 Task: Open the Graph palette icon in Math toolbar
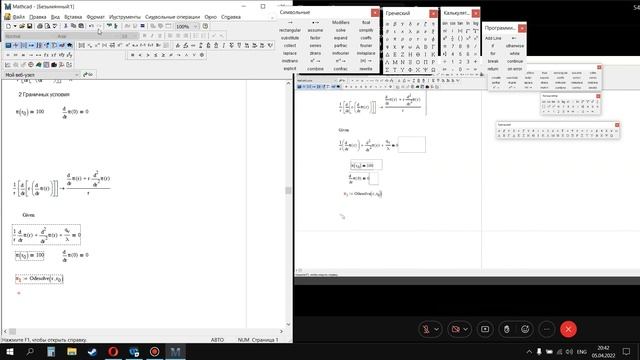tap(16, 45)
